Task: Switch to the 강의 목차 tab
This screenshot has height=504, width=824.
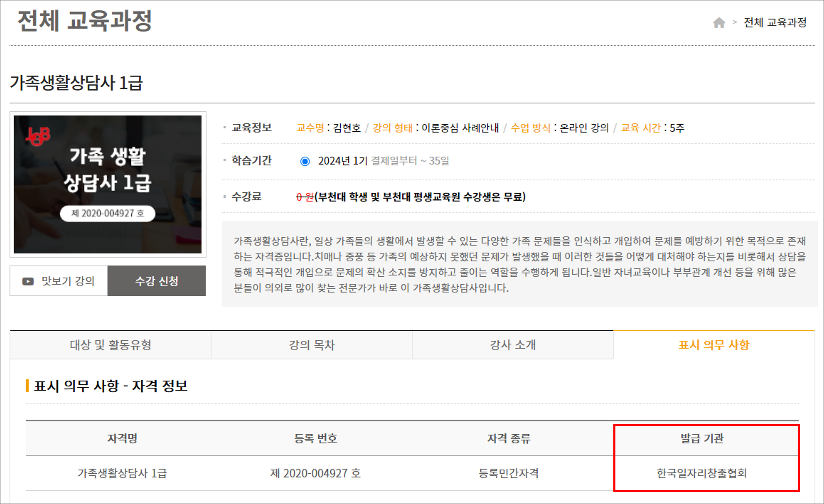Action: (x=312, y=345)
